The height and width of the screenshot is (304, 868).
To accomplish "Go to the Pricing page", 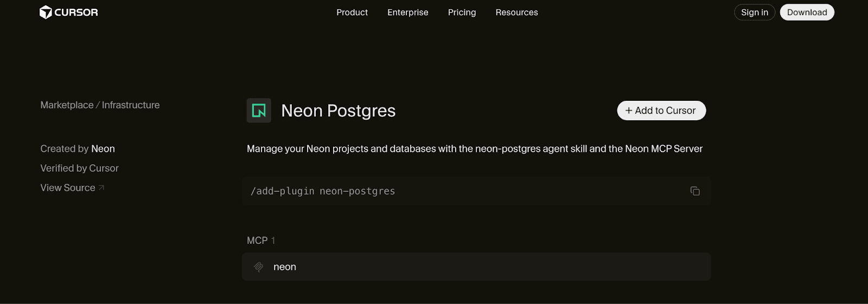I will (462, 12).
